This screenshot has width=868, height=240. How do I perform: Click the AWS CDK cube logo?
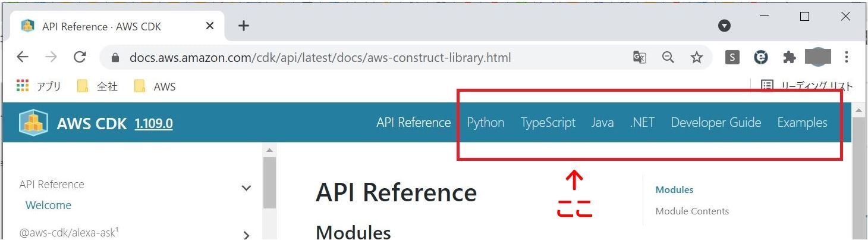[33, 123]
